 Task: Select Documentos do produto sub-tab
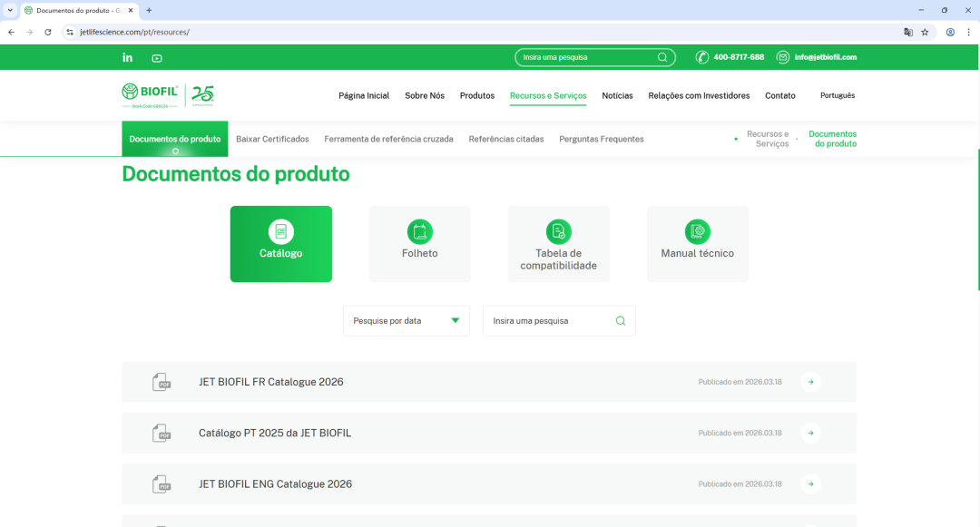pyautogui.click(x=175, y=139)
